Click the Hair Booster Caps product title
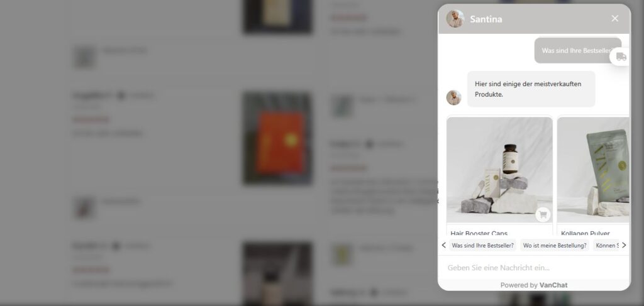Viewport: 644px width, 306px height. tap(479, 233)
